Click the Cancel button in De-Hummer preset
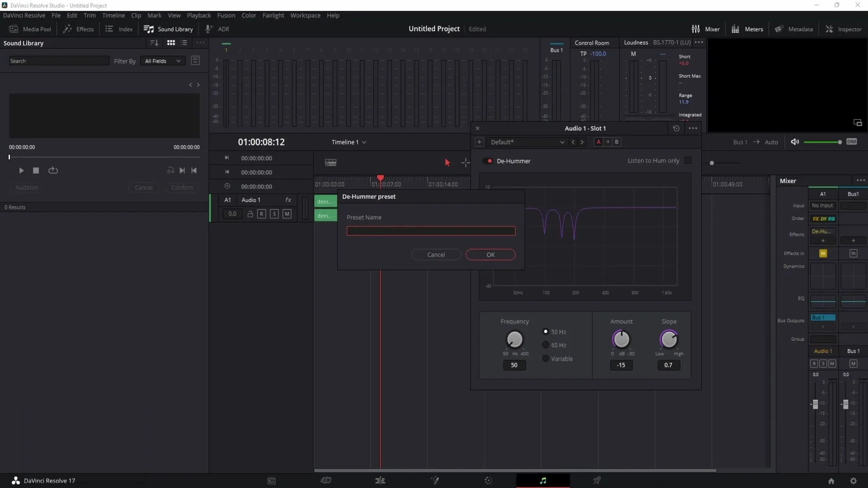Image resolution: width=868 pixels, height=488 pixels. pos(436,254)
